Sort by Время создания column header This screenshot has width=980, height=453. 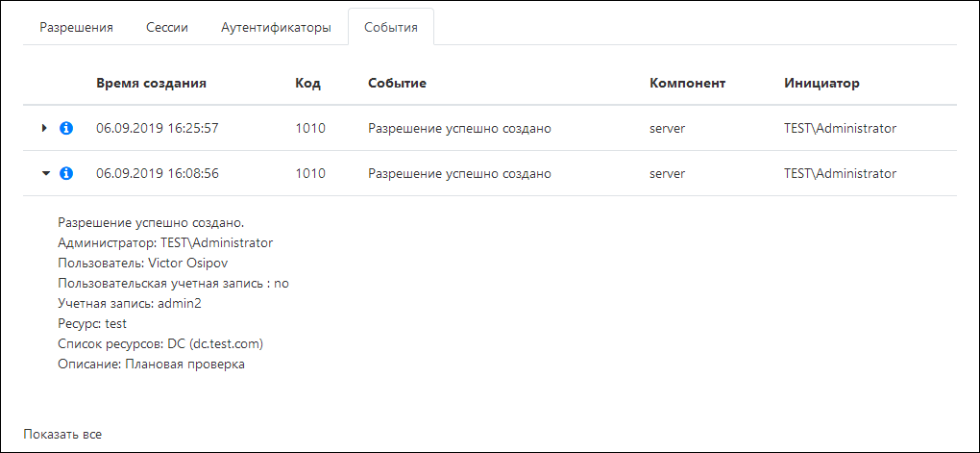coord(151,83)
